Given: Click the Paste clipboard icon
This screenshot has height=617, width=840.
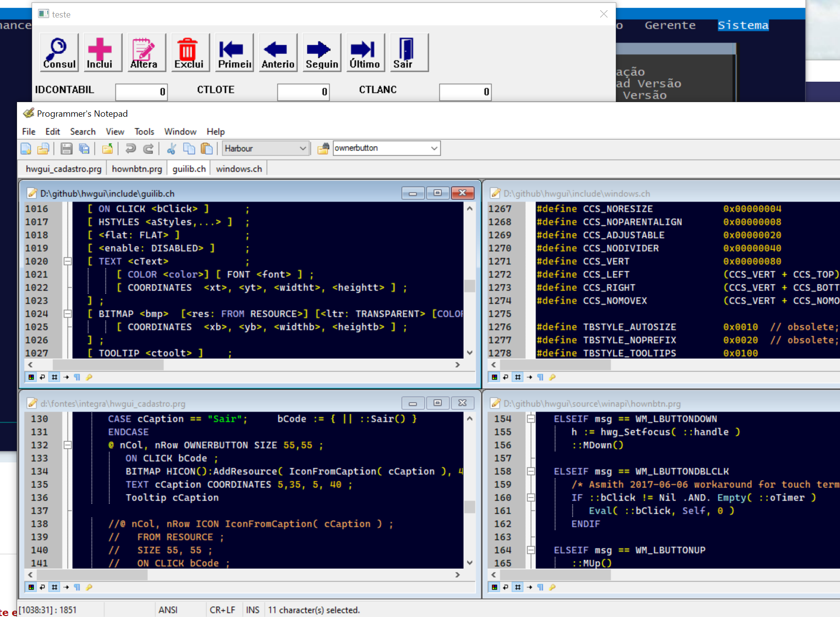Looking at the screenshot, I should (207, 149).
